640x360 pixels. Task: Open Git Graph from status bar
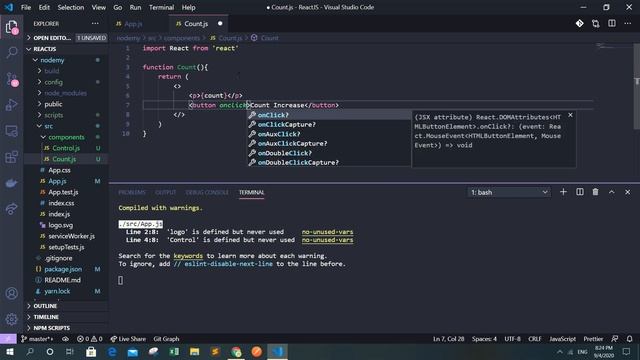166,339
